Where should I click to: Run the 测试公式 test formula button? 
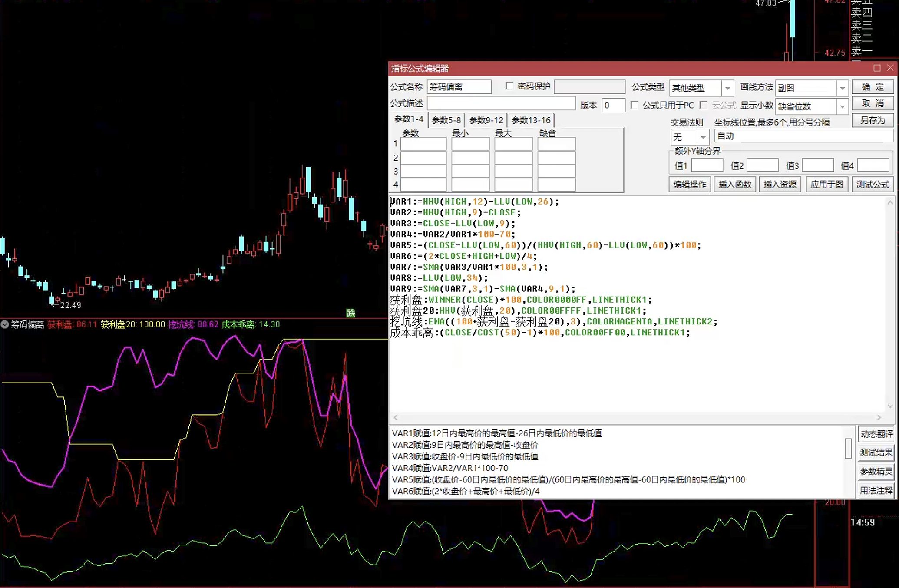[x=873, y=184]
